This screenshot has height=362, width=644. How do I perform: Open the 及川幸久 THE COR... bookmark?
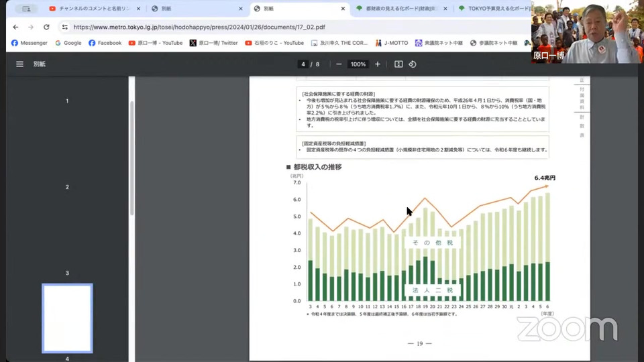(x=339, y=43)
